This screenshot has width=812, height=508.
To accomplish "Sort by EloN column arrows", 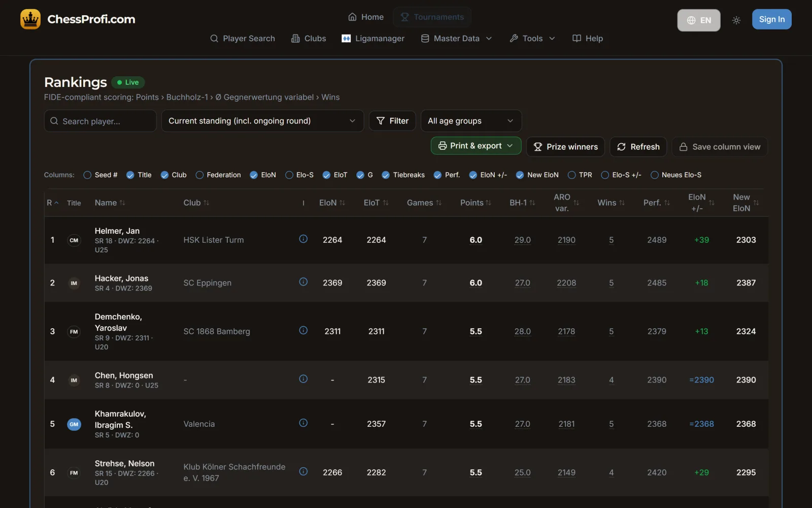I will pyautogui.click(x=343, y=203).
